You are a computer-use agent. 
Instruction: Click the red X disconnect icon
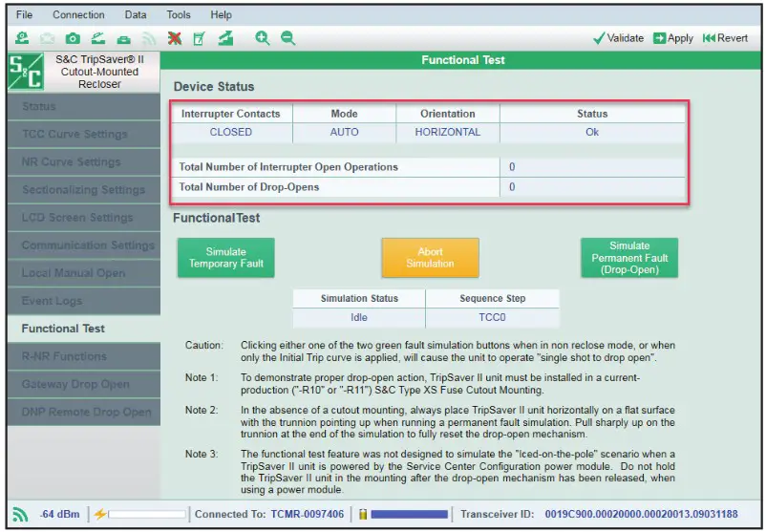[x=175, y=38]
